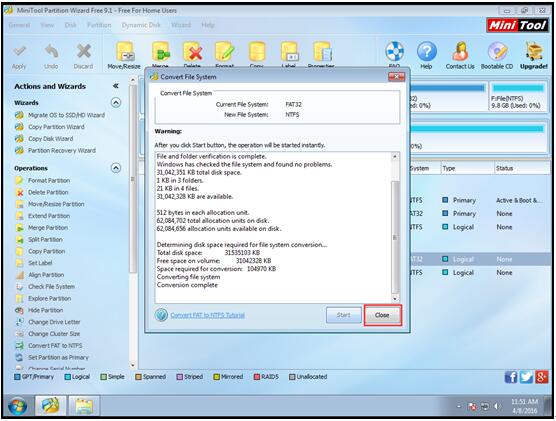Image resolution: width=556 pixels, height=421 pixels.
Task: Click the Upgrade! cart icon
Action: point(534,52)
